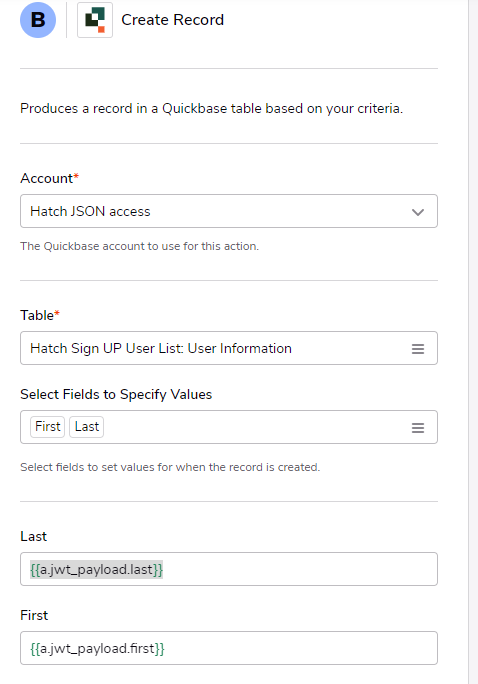Viewport: 478px width, 684px height.
Task: Click the Last field label above the input
Action: click(x=34, y=537)
